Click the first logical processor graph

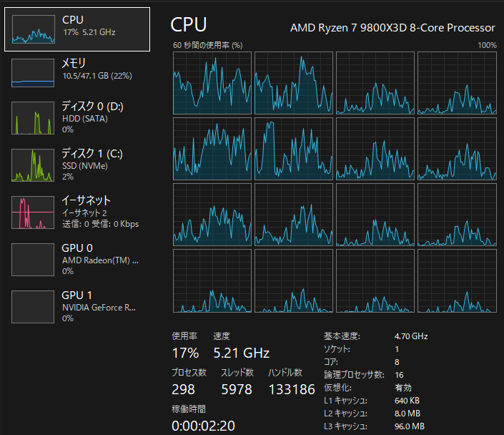click(x=212, y=83)
